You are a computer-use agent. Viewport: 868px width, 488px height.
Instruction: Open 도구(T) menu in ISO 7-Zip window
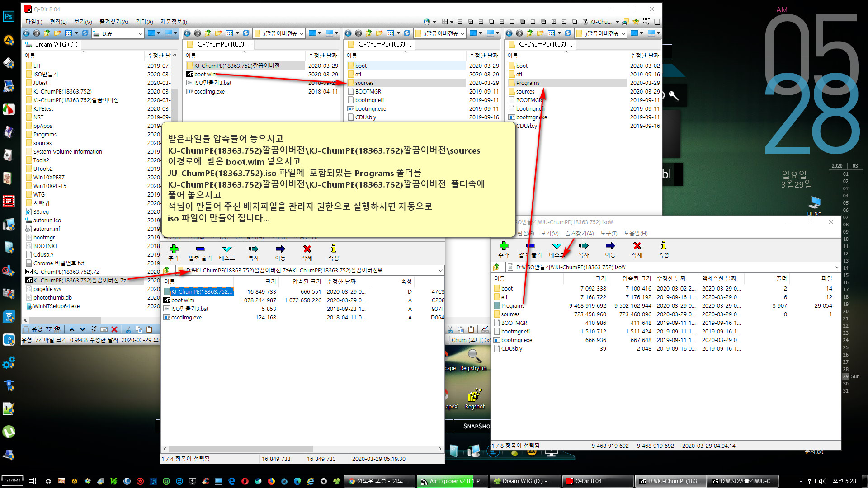point(609,233)
